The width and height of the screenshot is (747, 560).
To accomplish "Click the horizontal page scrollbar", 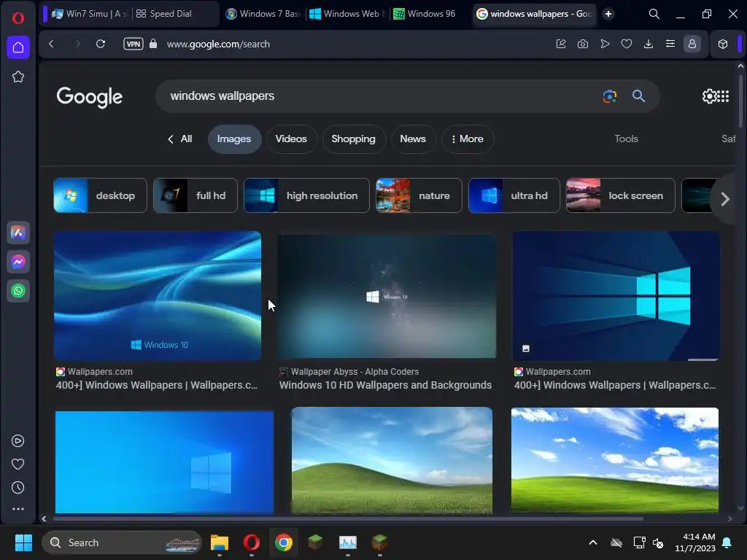I will (x=348, y=518).
